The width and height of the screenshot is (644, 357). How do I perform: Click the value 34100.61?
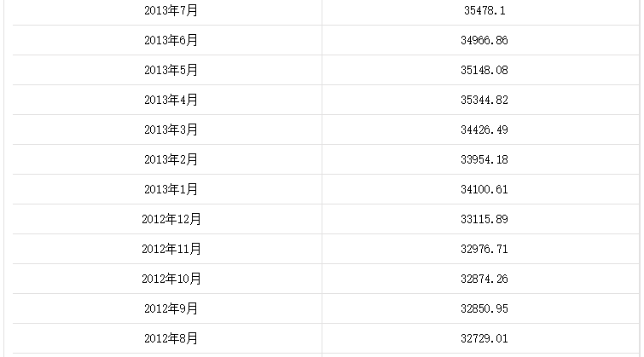coord(484,189)
